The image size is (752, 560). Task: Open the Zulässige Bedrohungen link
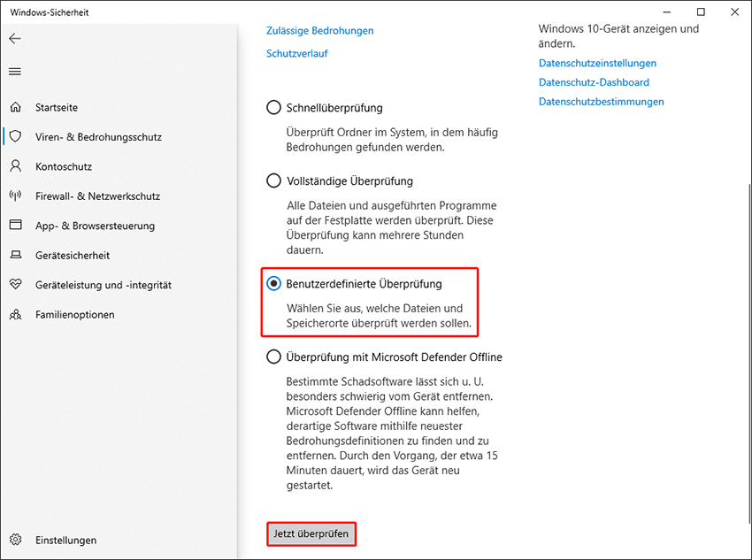[x=319, y=30]
